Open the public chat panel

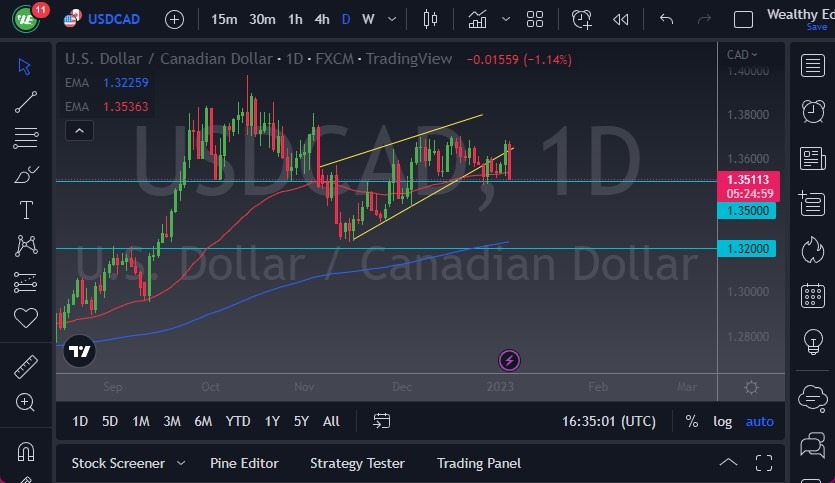813,398
